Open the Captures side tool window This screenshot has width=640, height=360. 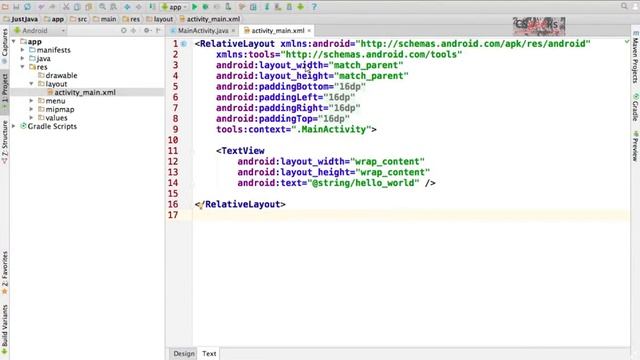pos(4,46)
